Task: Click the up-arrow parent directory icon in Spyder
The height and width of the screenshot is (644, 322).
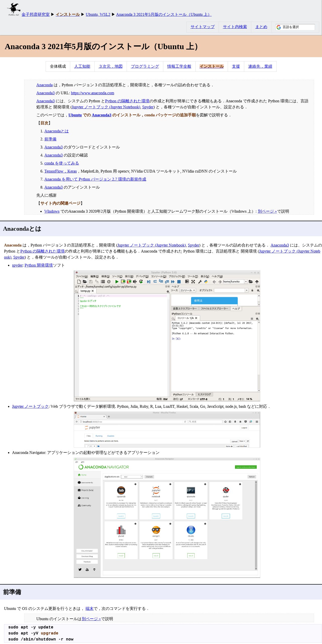Action: point(257,282)
